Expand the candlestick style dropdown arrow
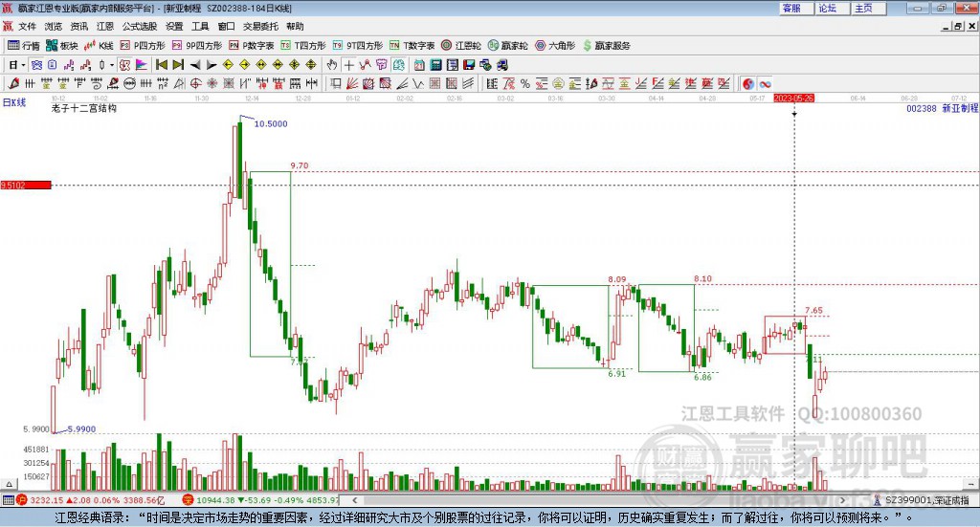 [112, 65]
